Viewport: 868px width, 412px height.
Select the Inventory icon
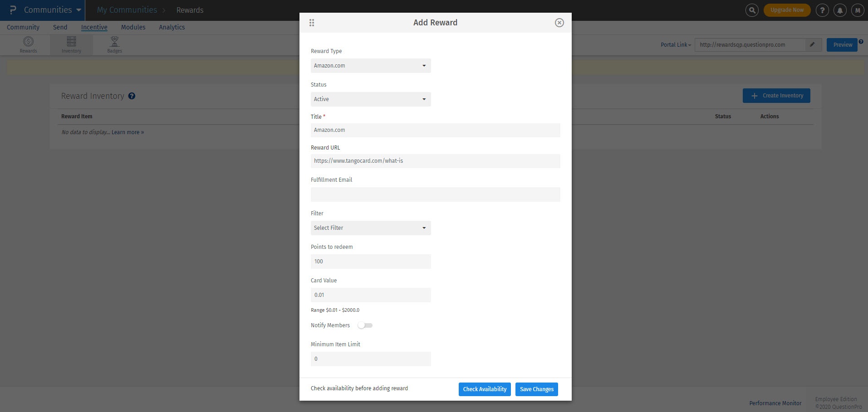pyautogui.click(x=71, y=44)
